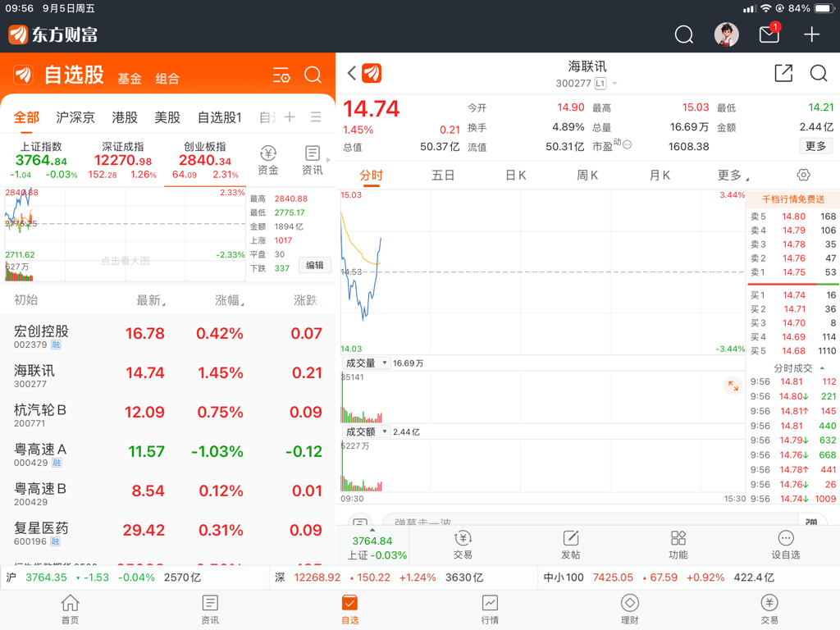Viewport: 840px width, 630px height.
Task: Expand the 300277 stock code dropdown
Action: [614, 84]
